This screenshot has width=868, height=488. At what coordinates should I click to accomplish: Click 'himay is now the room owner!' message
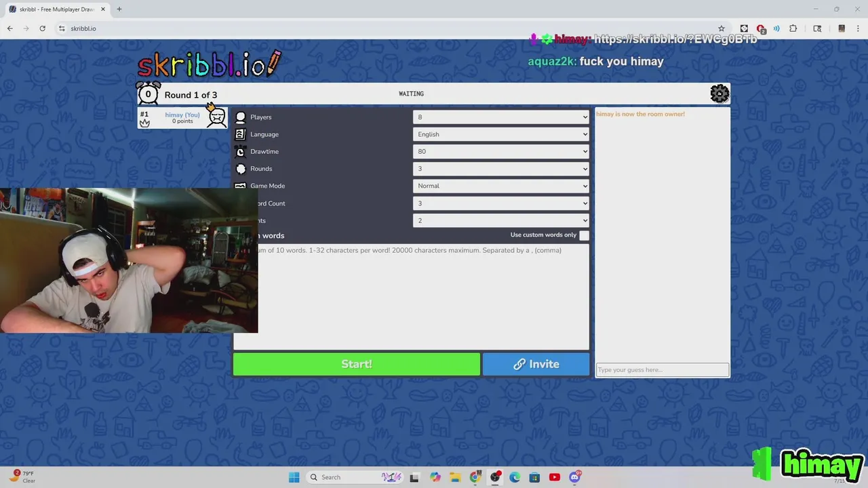640,114
